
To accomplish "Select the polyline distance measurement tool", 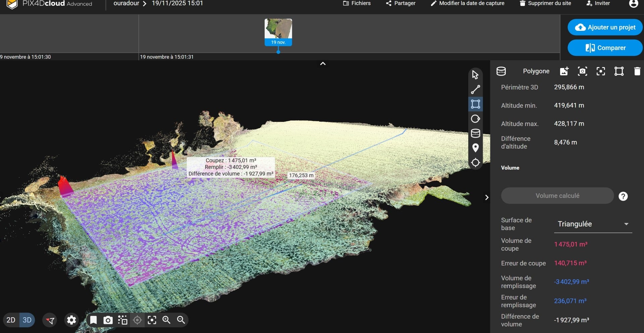I will click(475, 90).
